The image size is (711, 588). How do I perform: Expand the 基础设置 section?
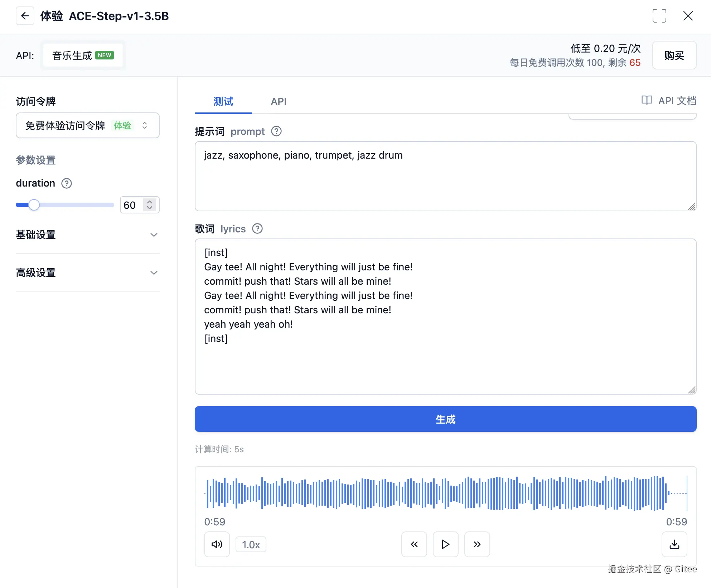(x=87, y=235)
